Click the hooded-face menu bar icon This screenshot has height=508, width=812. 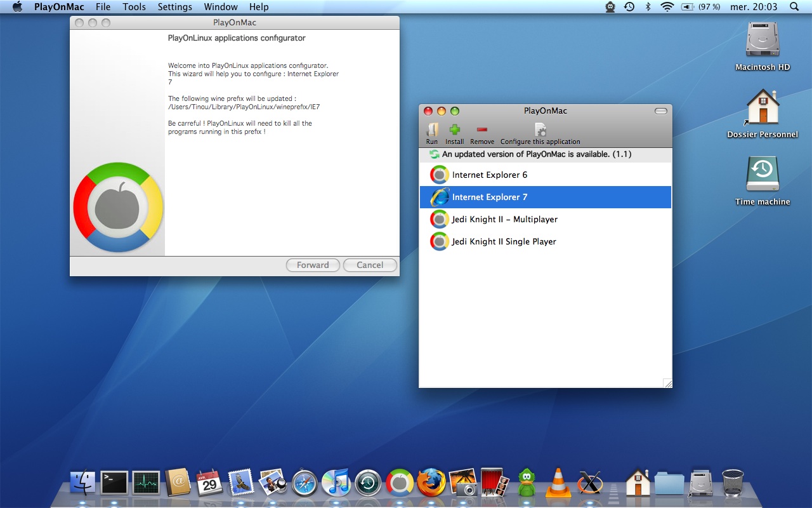click(610, 7)
